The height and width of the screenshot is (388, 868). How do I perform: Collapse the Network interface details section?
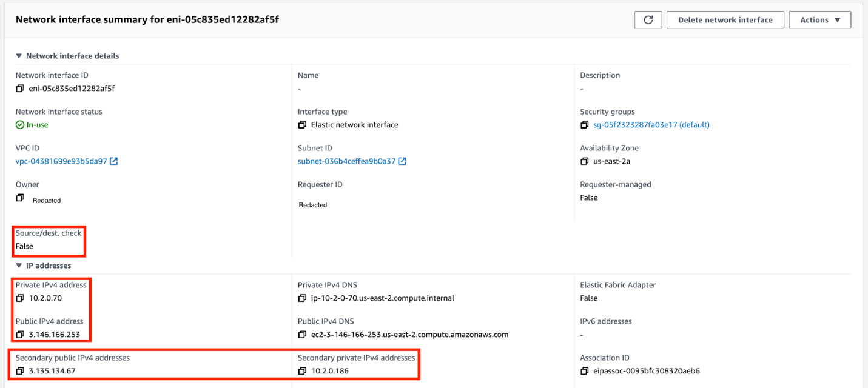(x=19, y=56)
